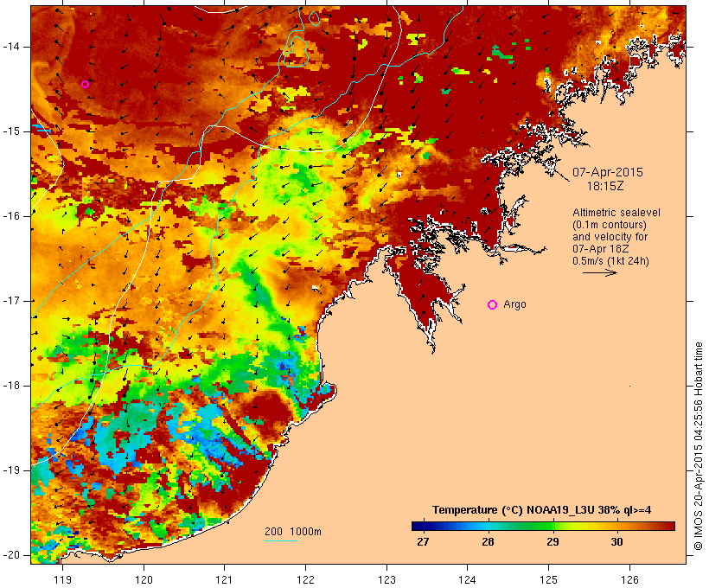Click the '07-Apr-2015' date label
The height and width of the screenshot is (588, 709).
coord(607,172)
